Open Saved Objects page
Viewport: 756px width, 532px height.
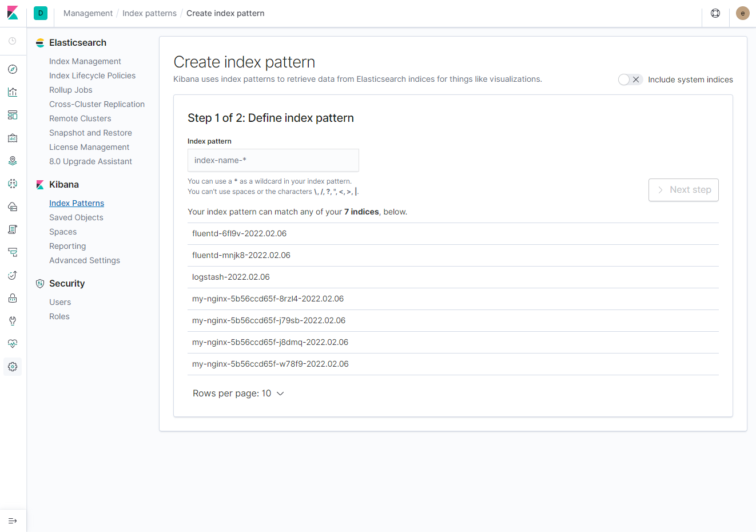[x=76, y=217]
